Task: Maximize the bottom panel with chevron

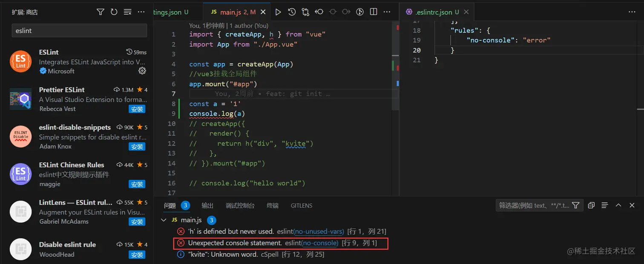Action: (x=619, y=205)
